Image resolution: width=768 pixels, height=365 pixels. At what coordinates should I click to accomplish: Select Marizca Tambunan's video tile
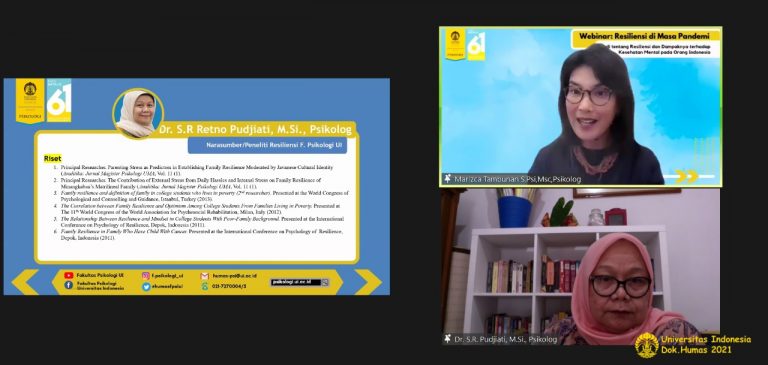(581, 107)
